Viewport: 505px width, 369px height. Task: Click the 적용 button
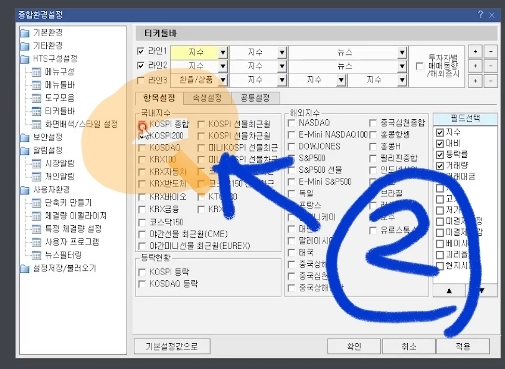pyautogui.click(x=463, y=346)
